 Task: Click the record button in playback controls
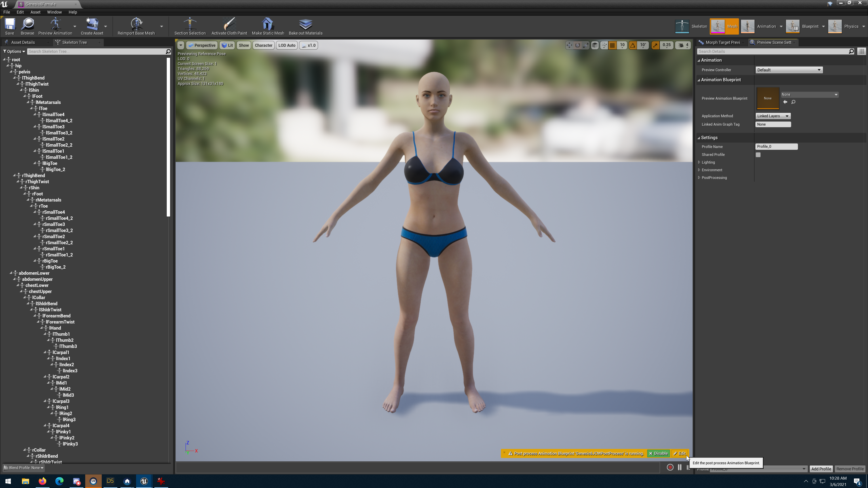[x=670, y=467]
